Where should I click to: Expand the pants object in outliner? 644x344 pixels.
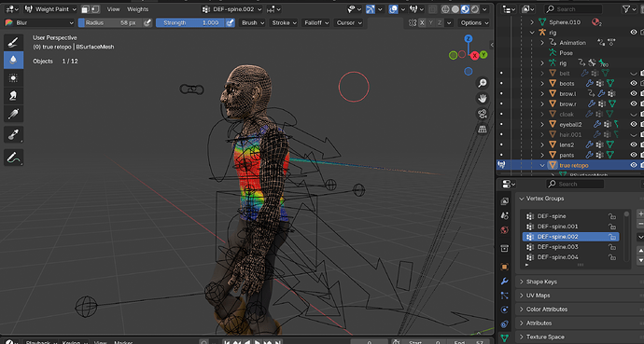pos(542,155)
